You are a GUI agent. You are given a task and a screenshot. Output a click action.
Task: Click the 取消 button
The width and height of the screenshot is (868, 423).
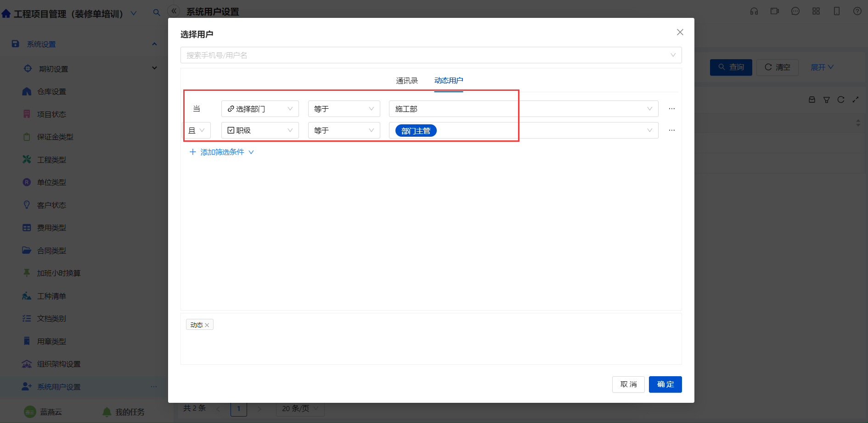[628, 384]
